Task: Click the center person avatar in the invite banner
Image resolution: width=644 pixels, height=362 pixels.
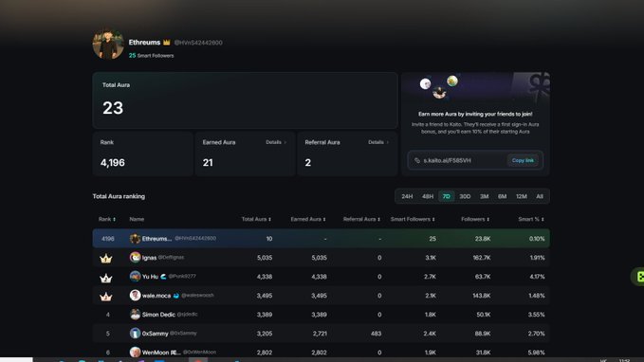Action: point(439,92)
